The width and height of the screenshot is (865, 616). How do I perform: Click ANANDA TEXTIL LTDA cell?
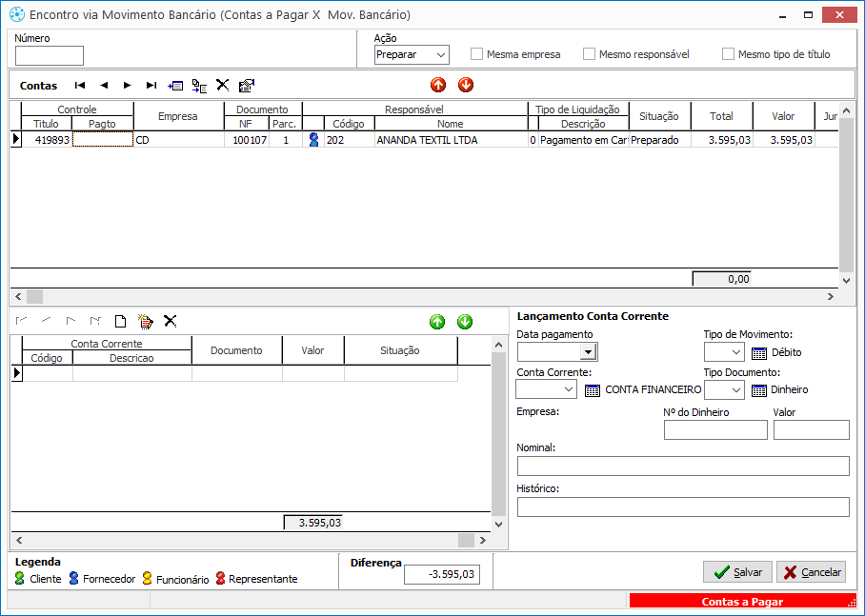451,140
